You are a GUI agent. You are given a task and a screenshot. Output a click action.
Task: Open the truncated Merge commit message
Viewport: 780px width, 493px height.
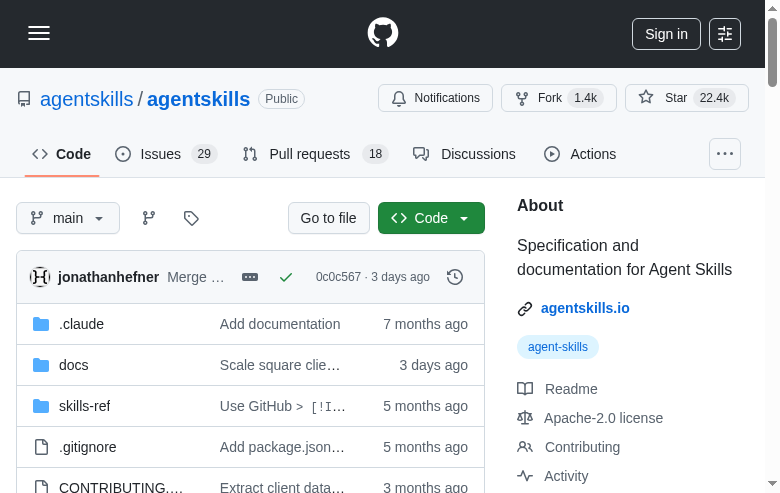(x=195, y=277)
